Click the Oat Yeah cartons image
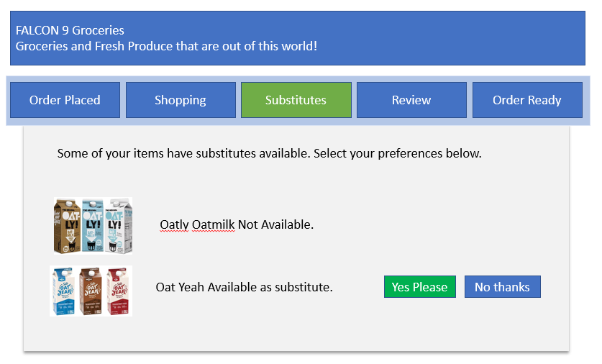 [x=91, y=291]
